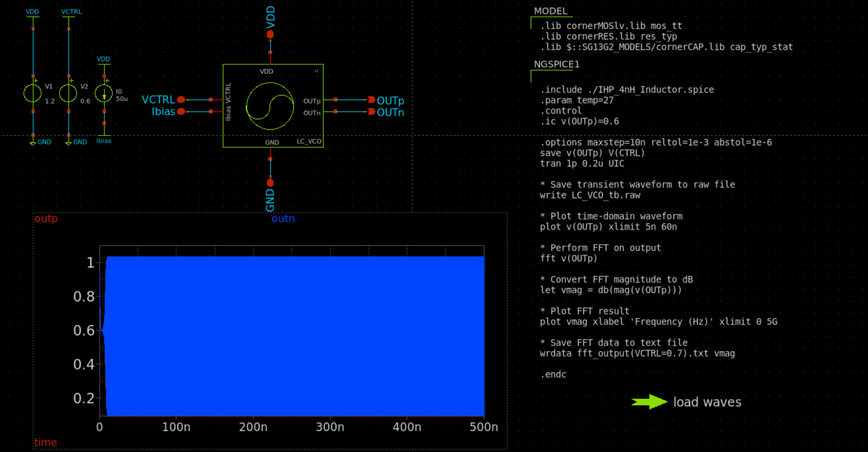Viewport: 868px width, 452px height.
Task: Click the plot vmag xlabel line
Action: [x=659, y=322]
